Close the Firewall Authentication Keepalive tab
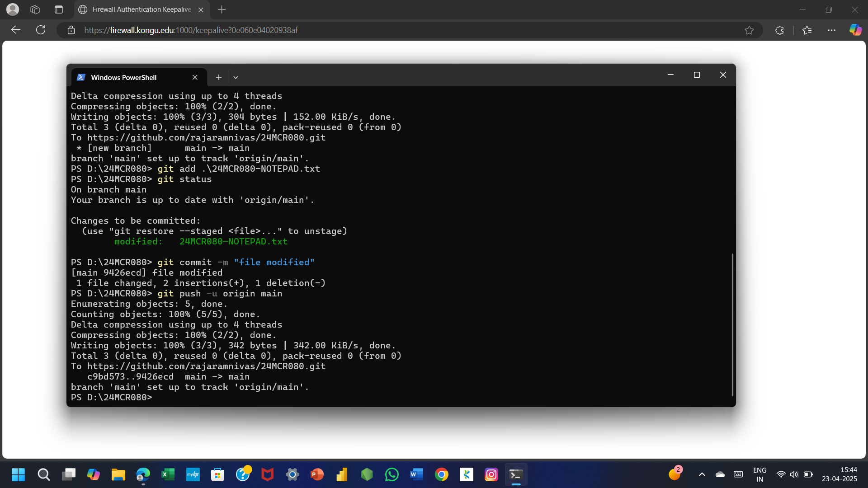This screenshot has width=868, height=488. click(x=201, y=9)
